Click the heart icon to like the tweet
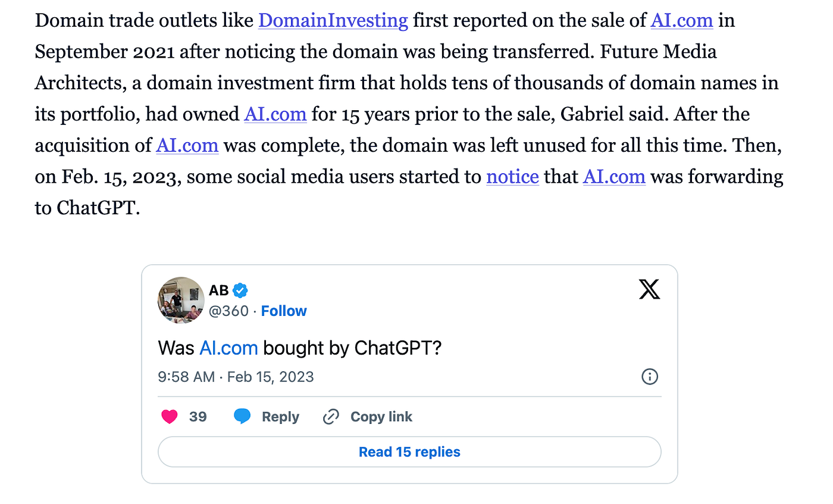Screen dimensions: 833x504 tap(170, 417)
